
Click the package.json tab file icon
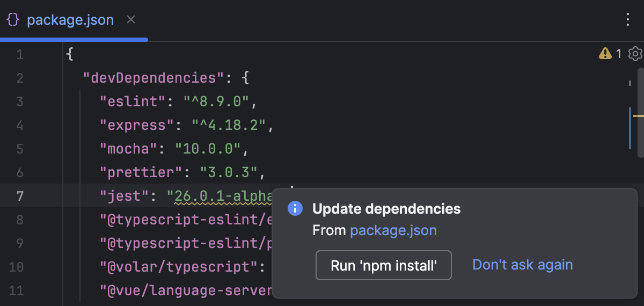(13, 20)
